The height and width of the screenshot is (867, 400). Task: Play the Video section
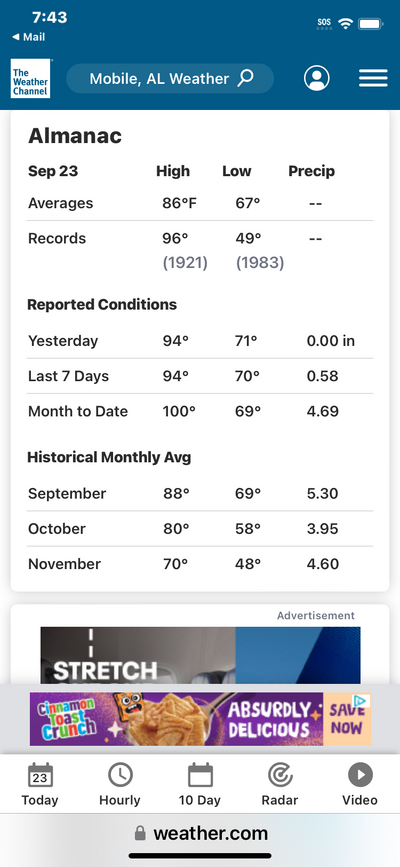(360, 784)
